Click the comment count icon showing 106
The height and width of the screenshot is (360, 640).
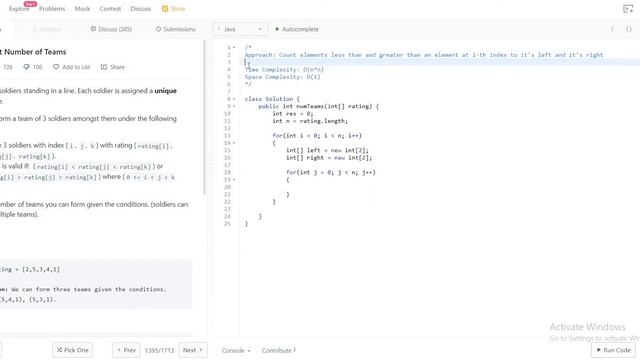[x=27, y=67]
